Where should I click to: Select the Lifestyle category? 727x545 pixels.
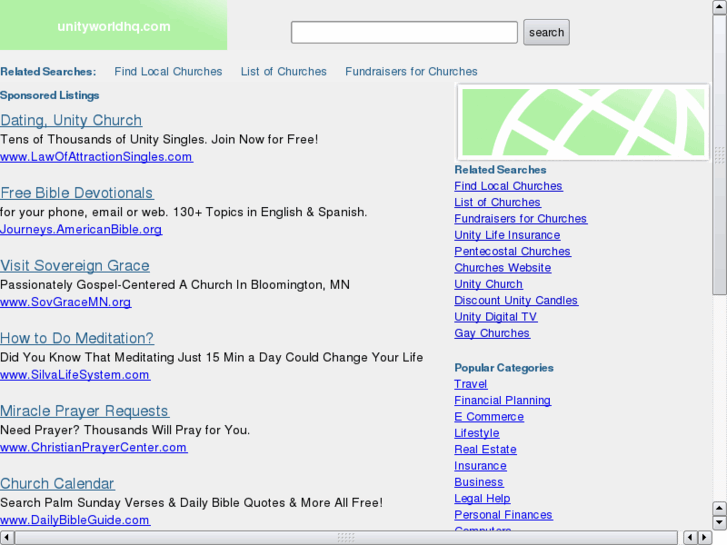tap(477, 433)
